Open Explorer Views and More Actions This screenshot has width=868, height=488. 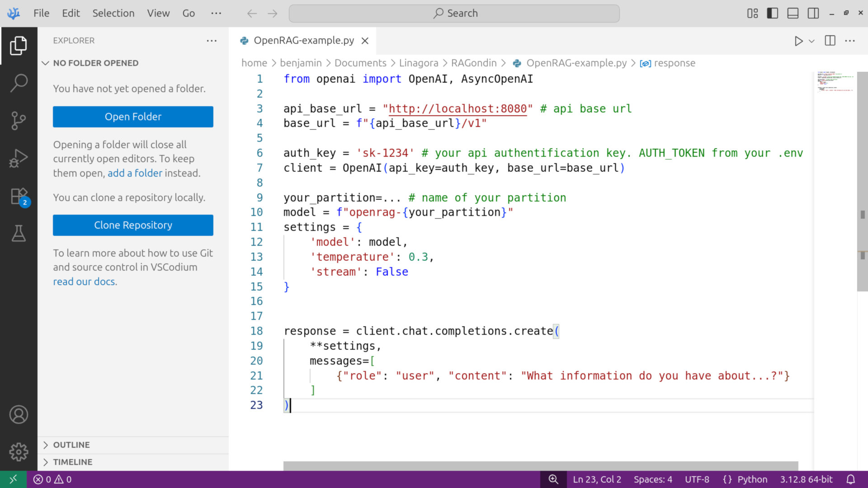coord(212,41)
